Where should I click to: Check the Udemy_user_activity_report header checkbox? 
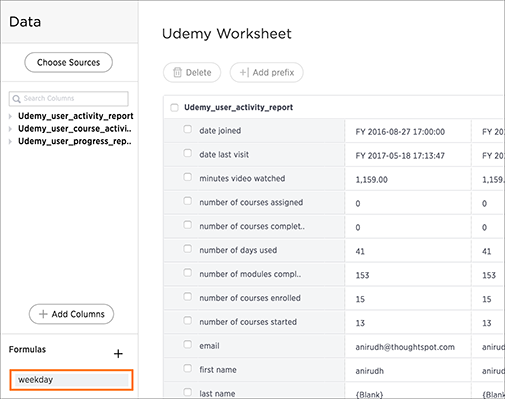(174, 108)
